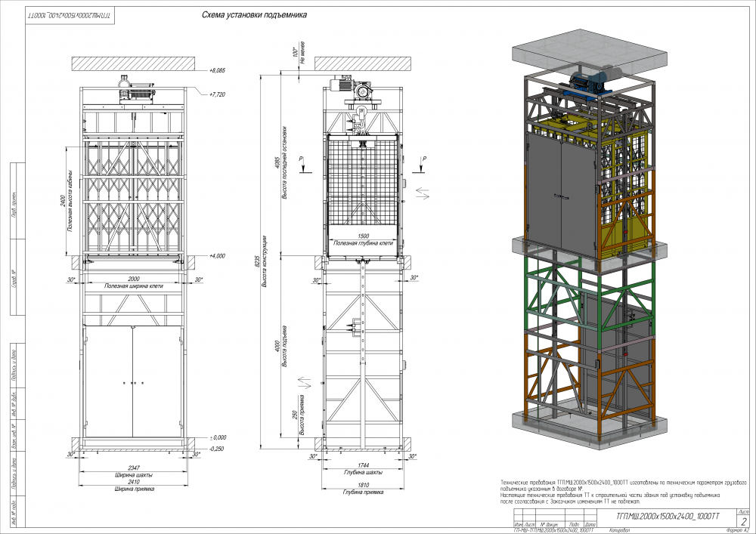Select the sheet number "2" in title block

point(744,521)
